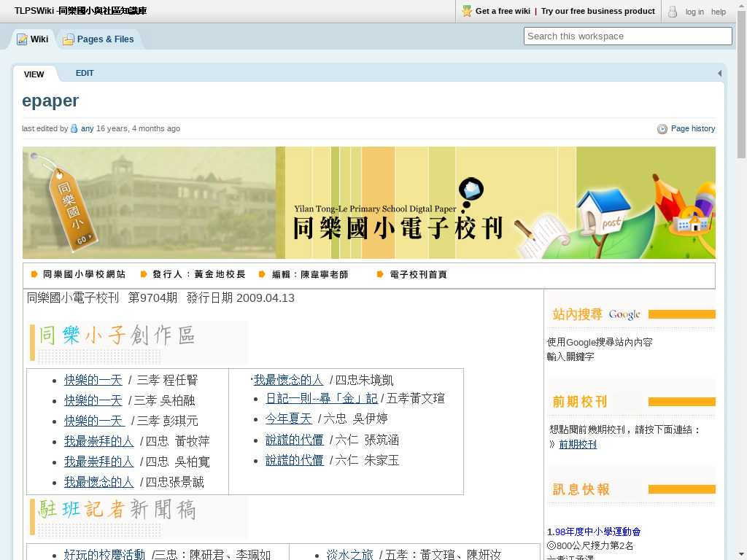Open the Page history link
Screen dimensions: 747x560
coord(692,128)
